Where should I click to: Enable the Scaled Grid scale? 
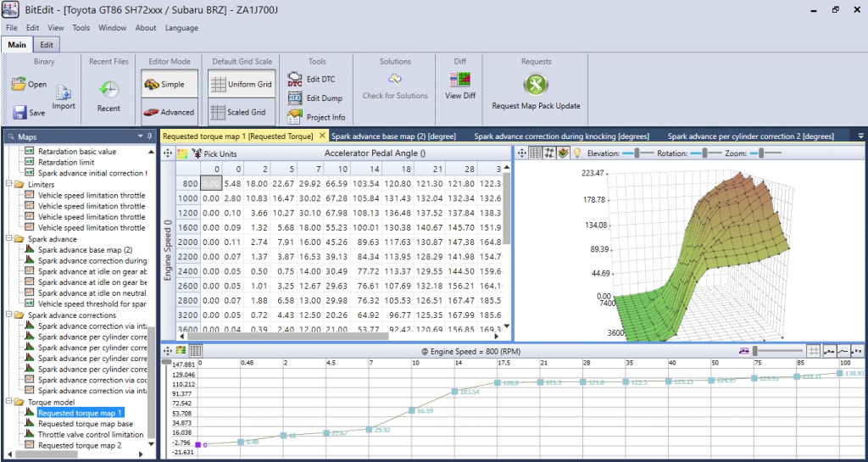pos(242,112)
